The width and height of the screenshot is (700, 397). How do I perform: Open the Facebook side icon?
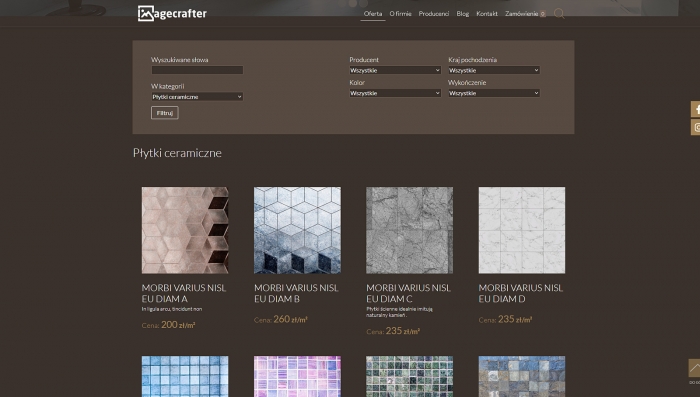coord(696,109)
